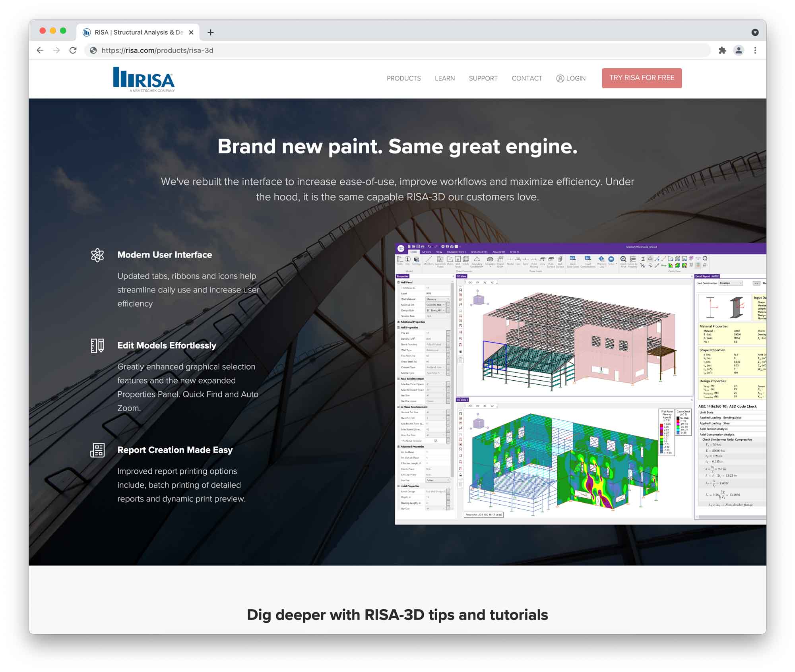Close the Properties panel with its X

pos(453,276)
